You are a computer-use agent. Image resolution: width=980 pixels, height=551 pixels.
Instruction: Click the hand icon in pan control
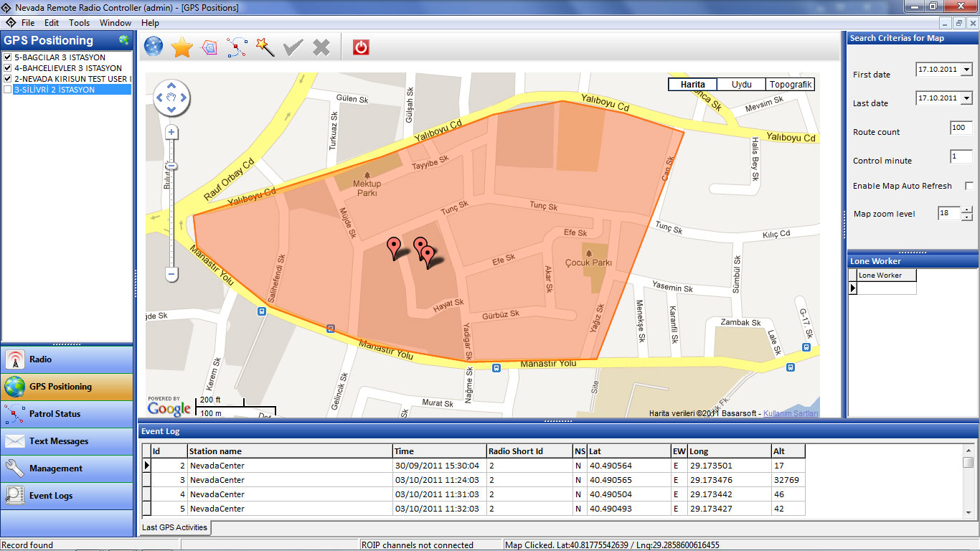coord(171,98)
